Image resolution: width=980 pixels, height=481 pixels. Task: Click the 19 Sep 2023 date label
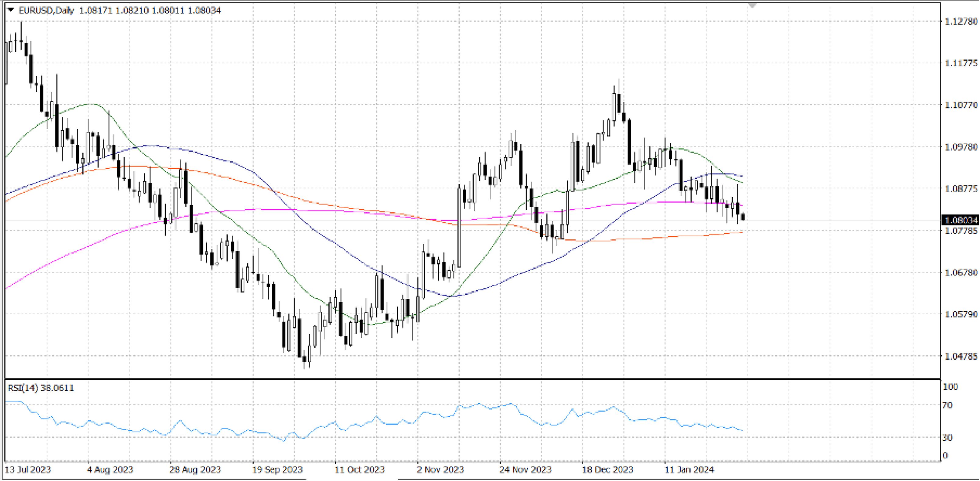pyautogui.click(x=277, y=470)
